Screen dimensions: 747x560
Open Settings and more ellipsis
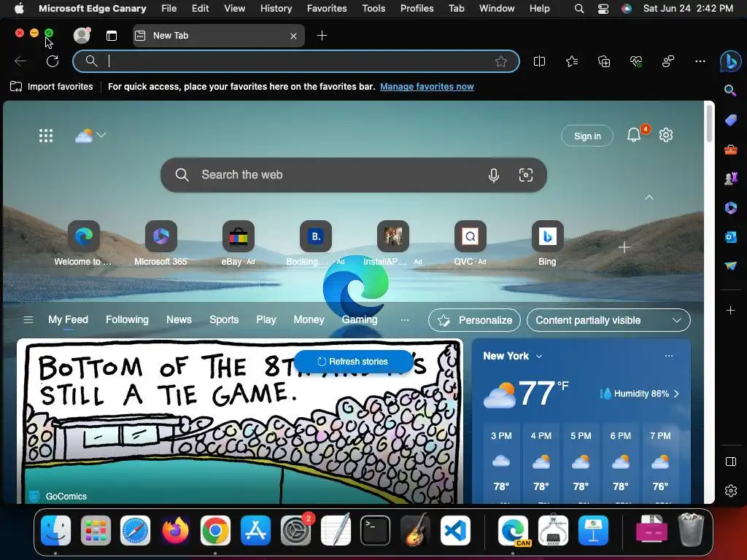click(700, 61)
